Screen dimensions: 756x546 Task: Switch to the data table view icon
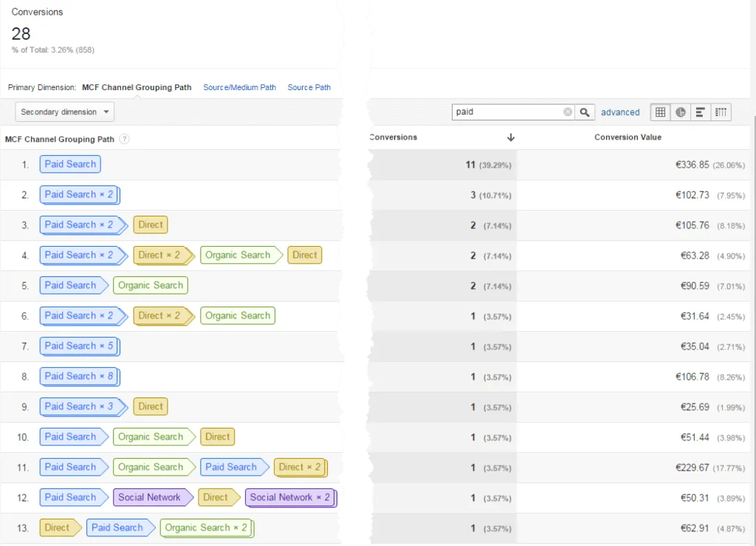pos(660,112)
